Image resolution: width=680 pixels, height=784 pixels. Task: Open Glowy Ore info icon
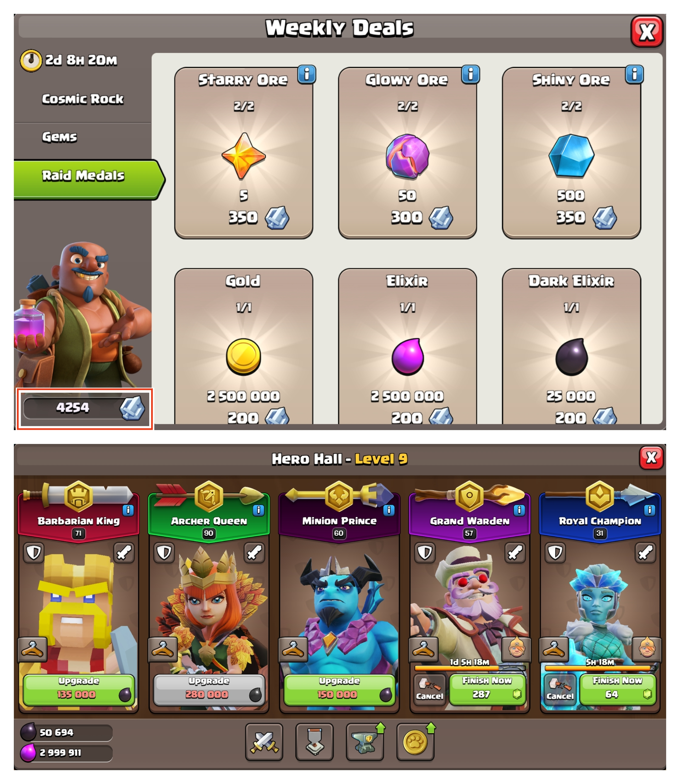coord(471,74)
